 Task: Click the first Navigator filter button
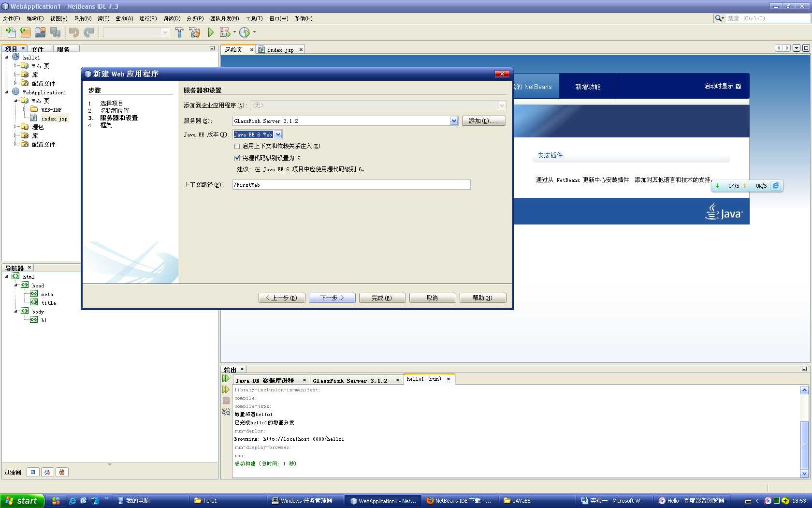[x=33, y=472]
